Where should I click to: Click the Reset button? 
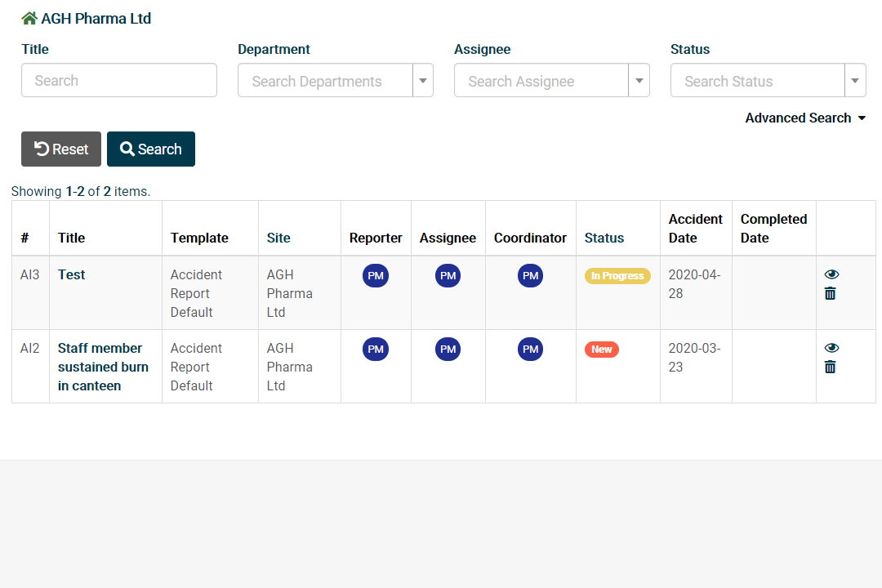61,149
